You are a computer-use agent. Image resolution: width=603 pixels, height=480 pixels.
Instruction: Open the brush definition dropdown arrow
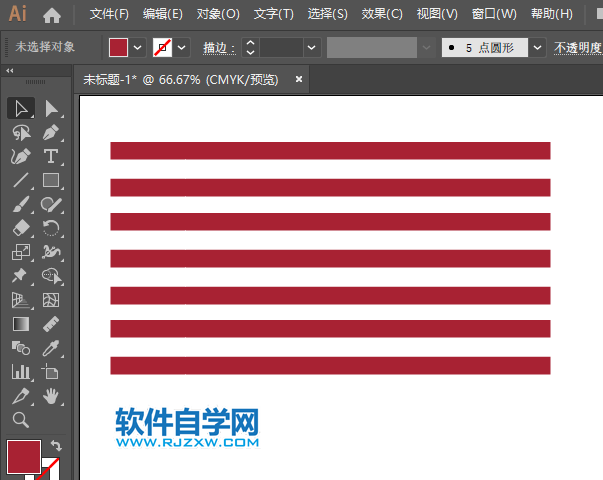pos(537,48)
